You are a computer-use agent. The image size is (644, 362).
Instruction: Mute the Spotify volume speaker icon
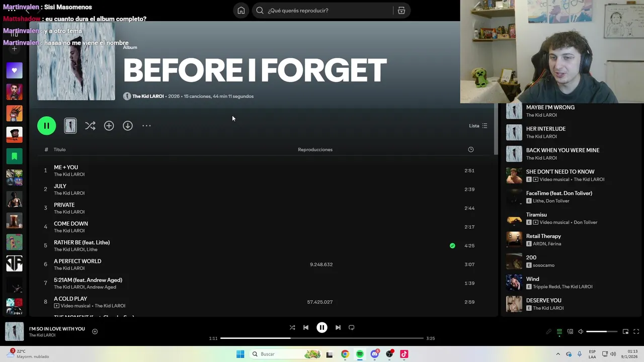tap(581, 331)
